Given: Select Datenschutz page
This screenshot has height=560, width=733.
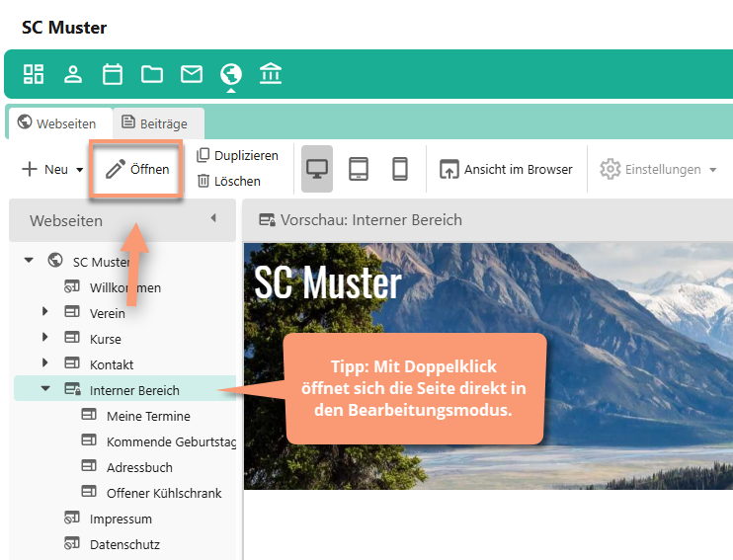Looking at the screenshot, I should pyautogui.click(x=124, y=544).
